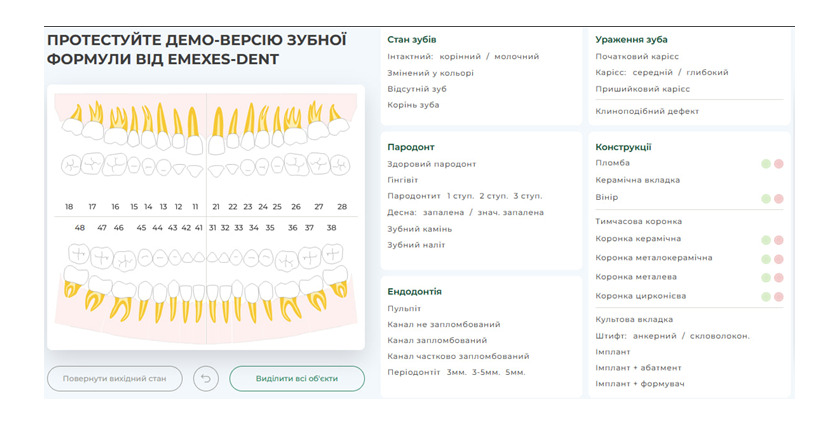
Task: Apply Імплант + абатмент construction
Action: coord(638,367)
